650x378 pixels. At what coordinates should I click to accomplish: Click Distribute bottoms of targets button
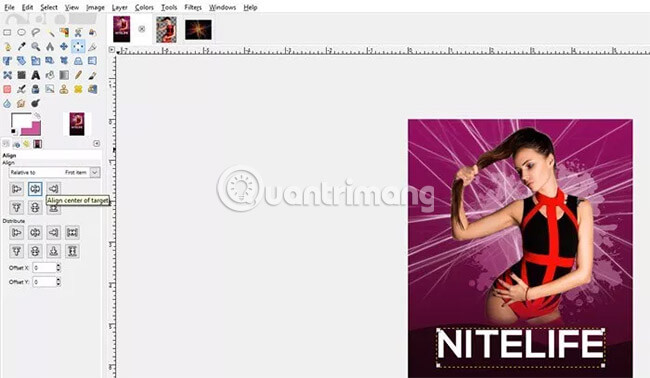53,251
